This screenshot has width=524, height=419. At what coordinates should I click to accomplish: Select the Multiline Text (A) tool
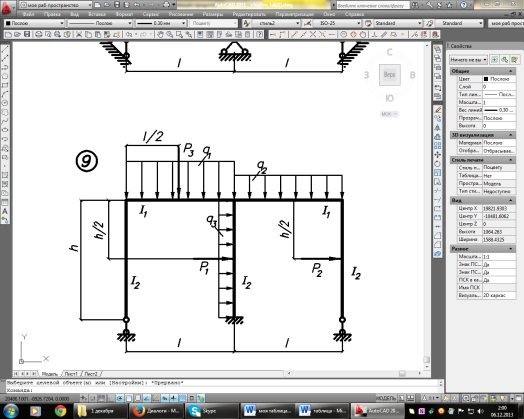click(5, 212)
